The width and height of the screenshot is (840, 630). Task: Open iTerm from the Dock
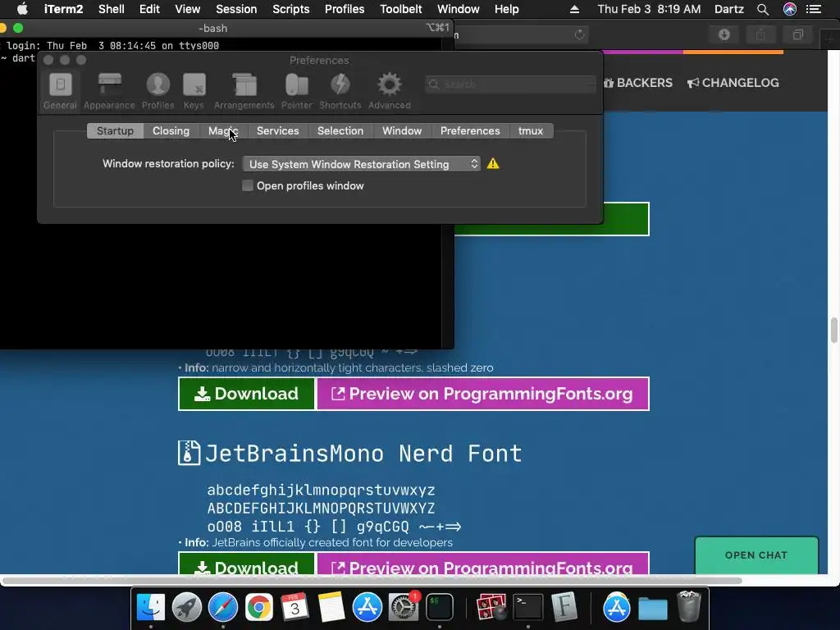click(440, 607)
